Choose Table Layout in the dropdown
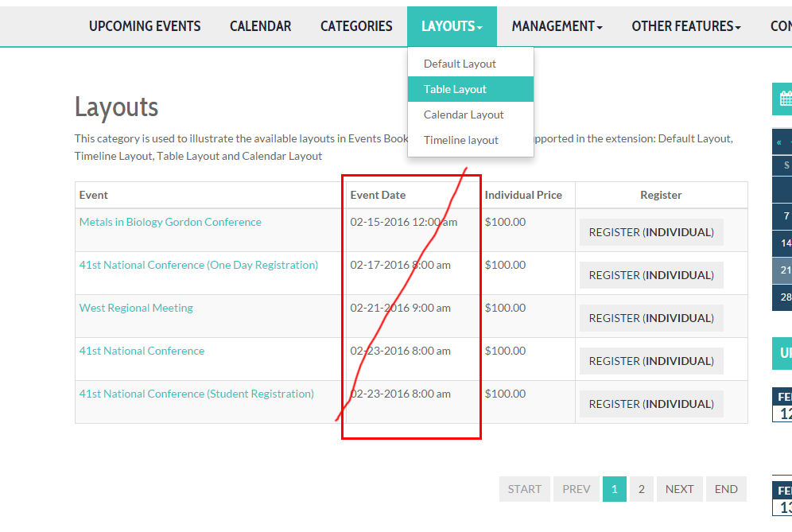Image resolution: width=792 pixels, height=532 pixels. click(455, 89)
